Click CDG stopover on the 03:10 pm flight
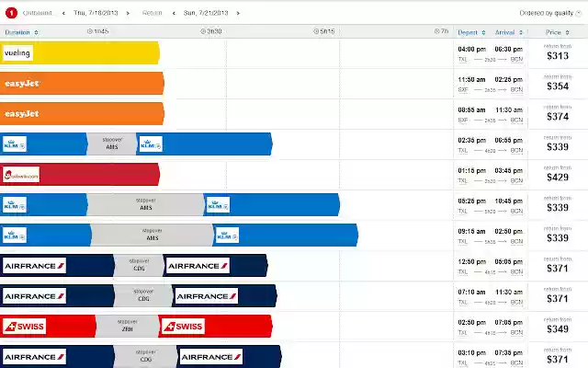The width and height of the screenshot is (588, 368). (145, 357)
